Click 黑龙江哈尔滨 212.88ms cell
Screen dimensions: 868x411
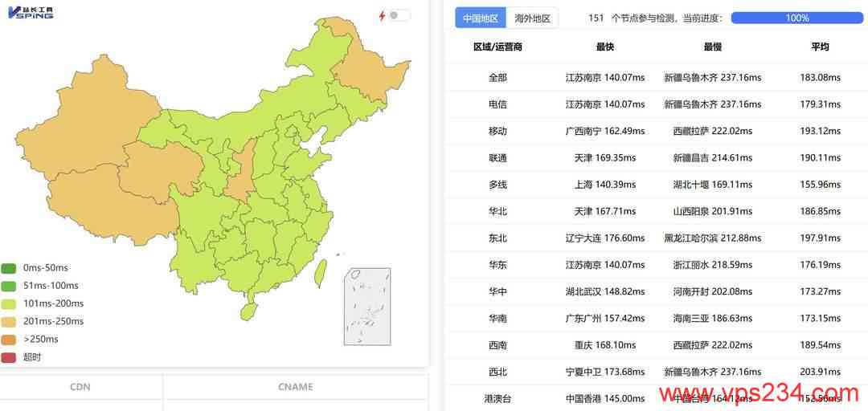[x=712, y=238]
